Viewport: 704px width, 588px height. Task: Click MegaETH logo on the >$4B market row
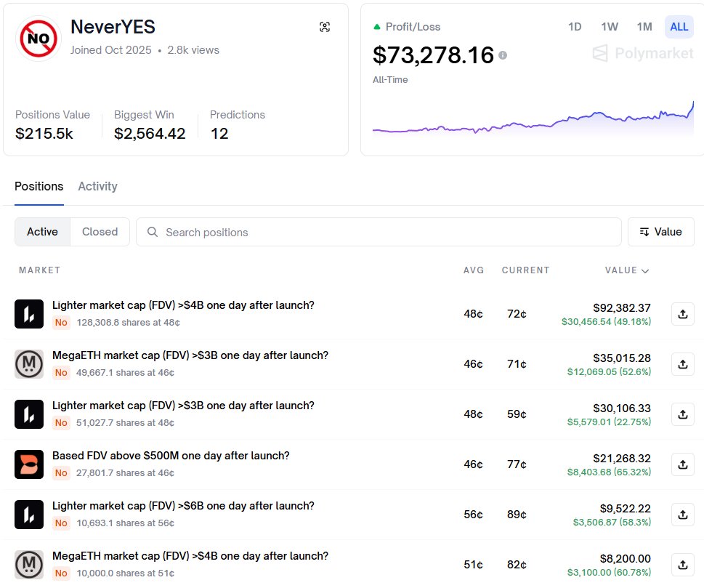click(x=29, y=565)
